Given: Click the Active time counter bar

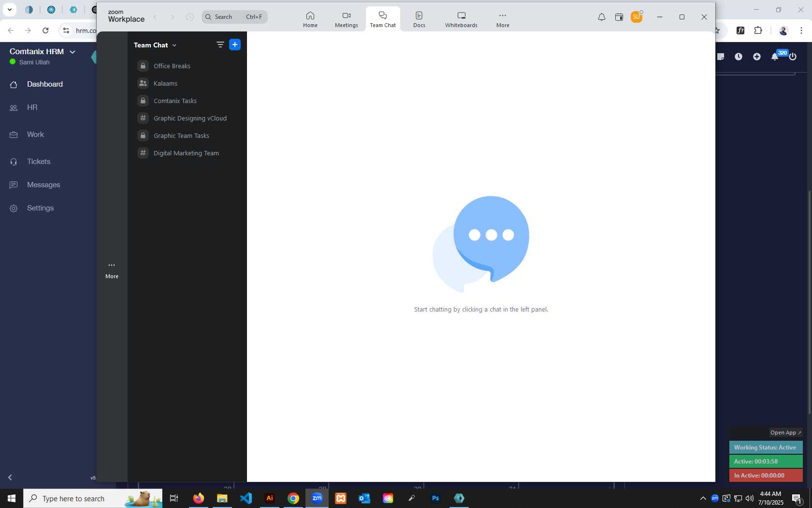Looking at the screenshot, I should pyautogui.click(x=766, y=462).
